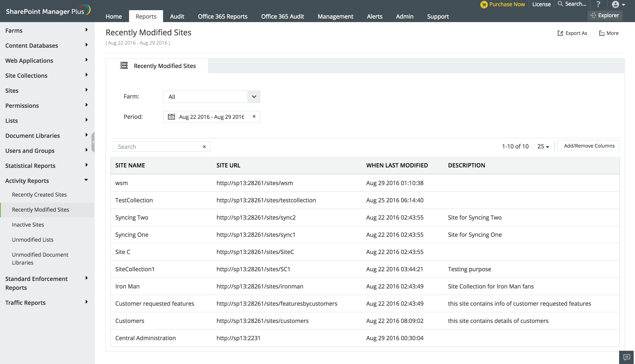Click the Purchase Now cart icon
This screenshot has width=635, height=364.
pyautogui.click(x=484, y=4)
